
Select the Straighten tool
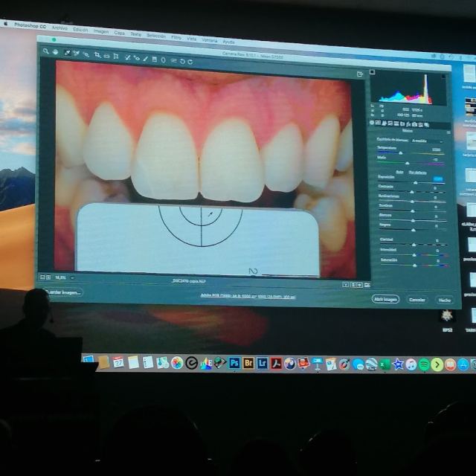(106, 56)
